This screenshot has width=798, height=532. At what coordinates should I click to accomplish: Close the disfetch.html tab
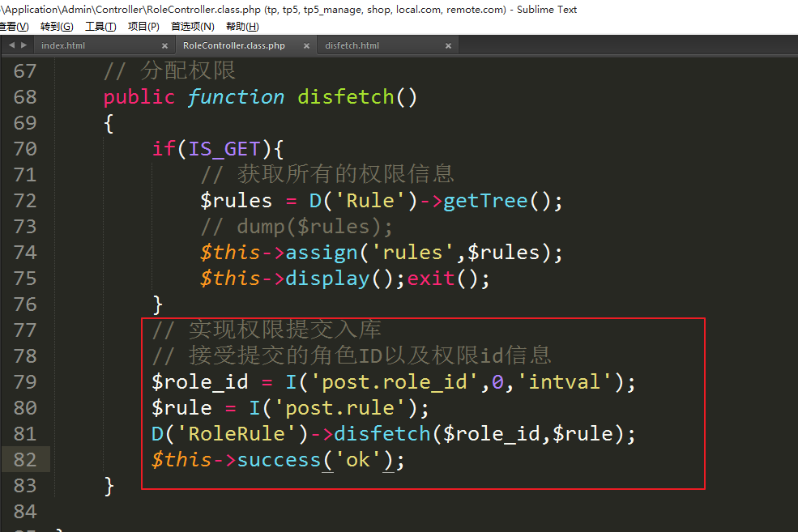448,46
